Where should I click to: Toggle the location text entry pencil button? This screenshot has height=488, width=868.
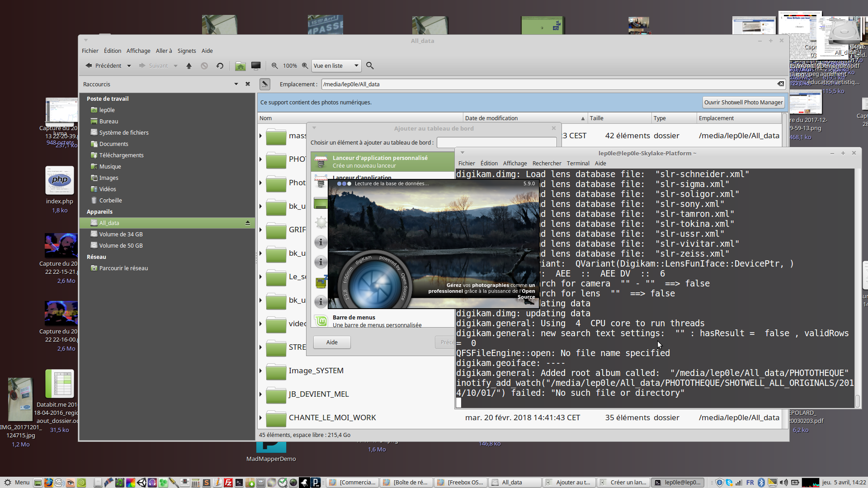click(265, 84)
